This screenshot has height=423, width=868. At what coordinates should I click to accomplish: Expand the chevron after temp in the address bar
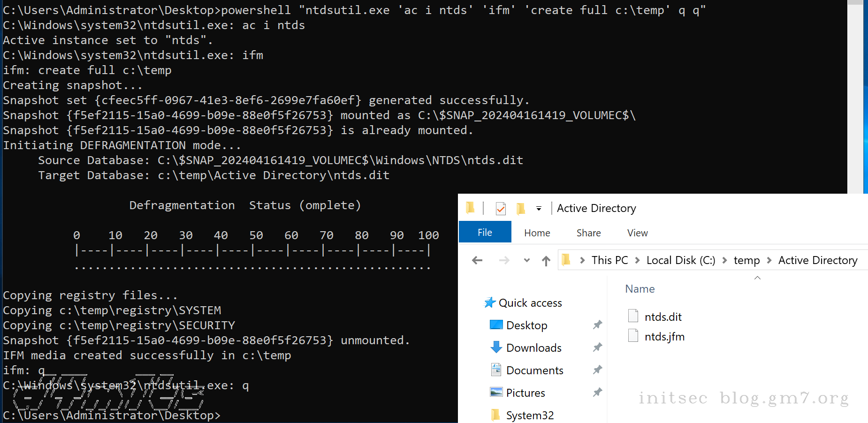tap(769, 261)
